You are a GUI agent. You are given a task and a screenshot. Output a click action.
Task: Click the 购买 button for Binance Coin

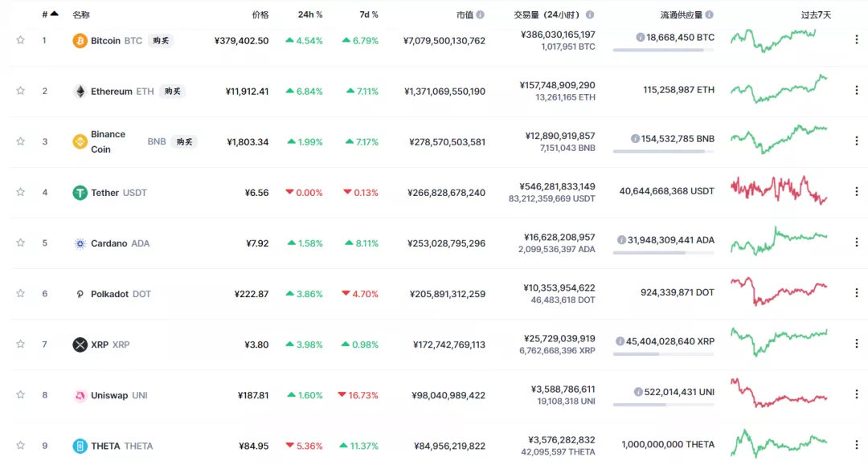tap(184, 141)
